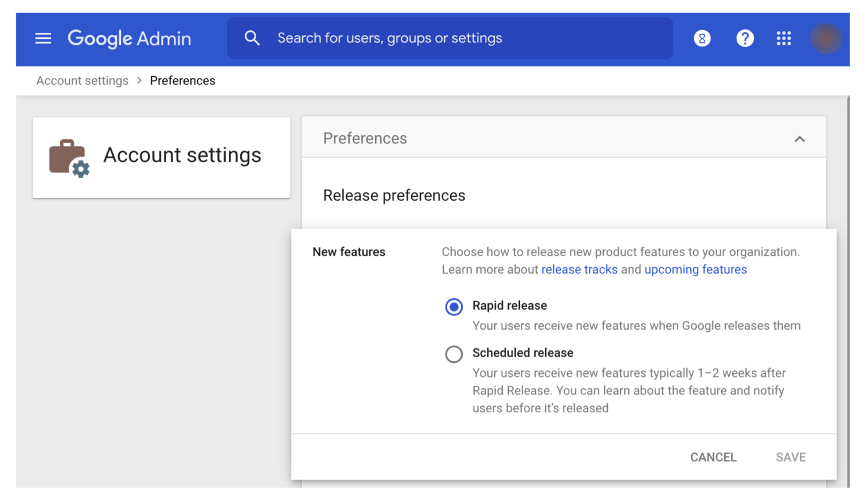Collapse the Preferences panel chevron

(x=799, y=139)
